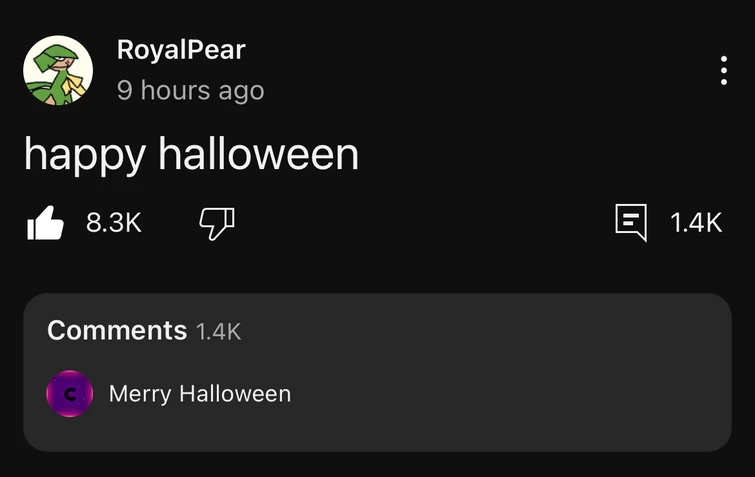Dislike the post with thumbs-down icon

pyautogui.click(x=217, y=223)
